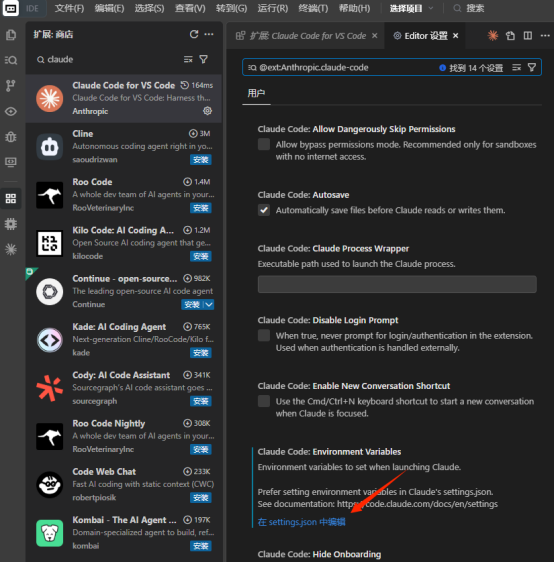Refresh the extensions marketplace list
Screen dimensions: 554x563
tap(194, 34)
